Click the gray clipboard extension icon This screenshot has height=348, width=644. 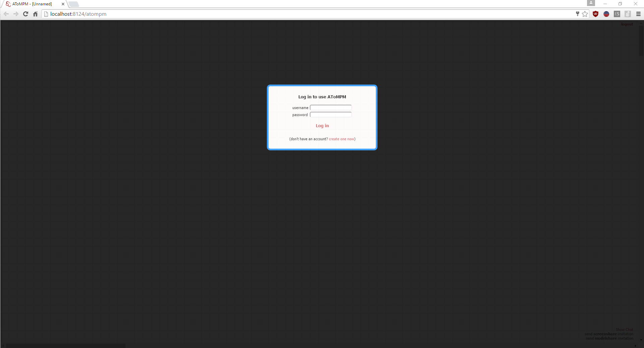(x=628, y=14)
